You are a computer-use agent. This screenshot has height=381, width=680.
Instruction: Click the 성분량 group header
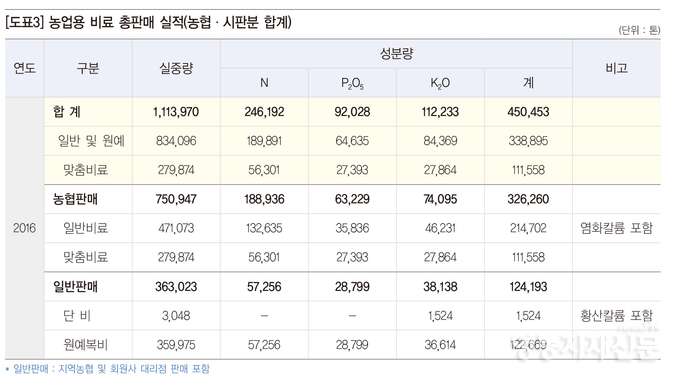[396, 54]
